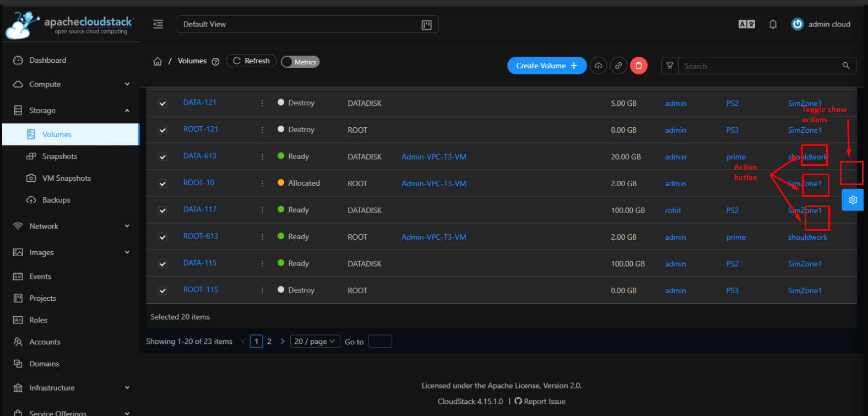
Task: Open row options dots for DATA-121
Action: [262, 103]
